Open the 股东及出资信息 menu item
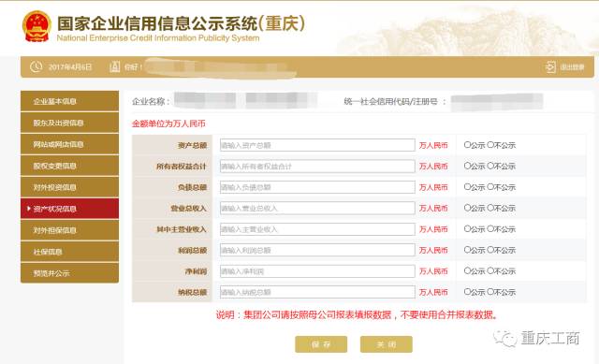The height and width of the screenshot is (364, 599). (69, 123)
